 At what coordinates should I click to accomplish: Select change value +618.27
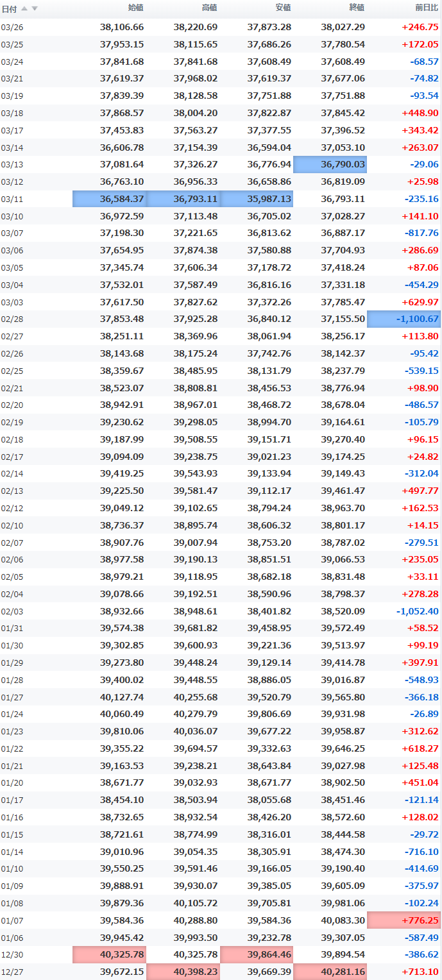tap(420, 748)
